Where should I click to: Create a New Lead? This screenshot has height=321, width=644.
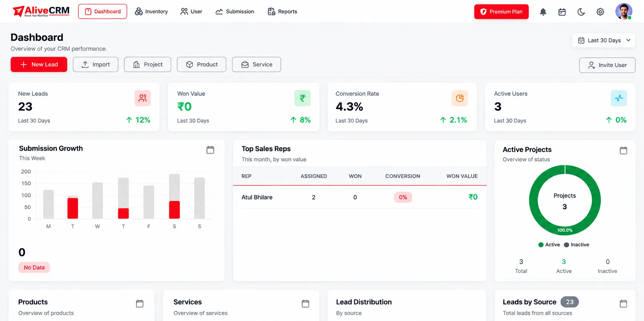click(39, 65)
